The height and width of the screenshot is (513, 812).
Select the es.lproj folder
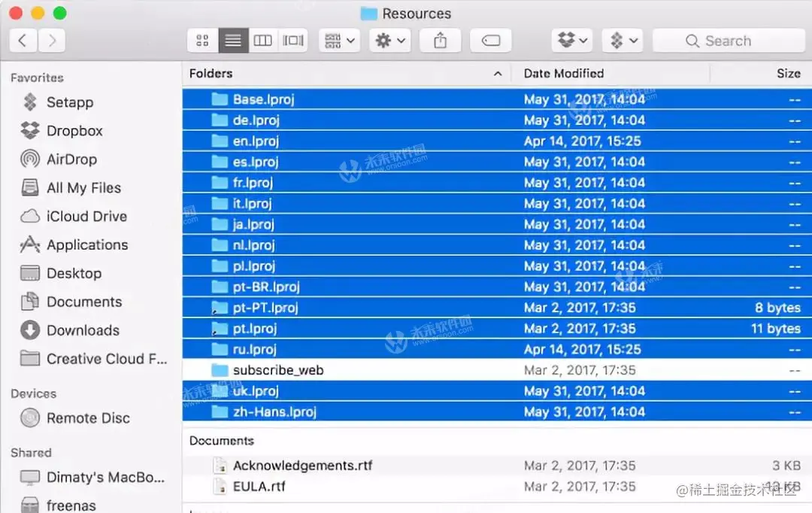point(497,162)
